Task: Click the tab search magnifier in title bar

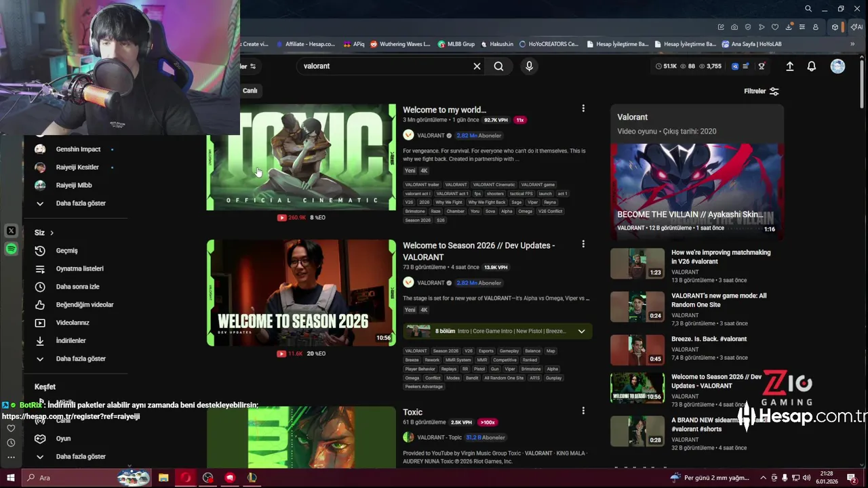Action: [808, 9]
